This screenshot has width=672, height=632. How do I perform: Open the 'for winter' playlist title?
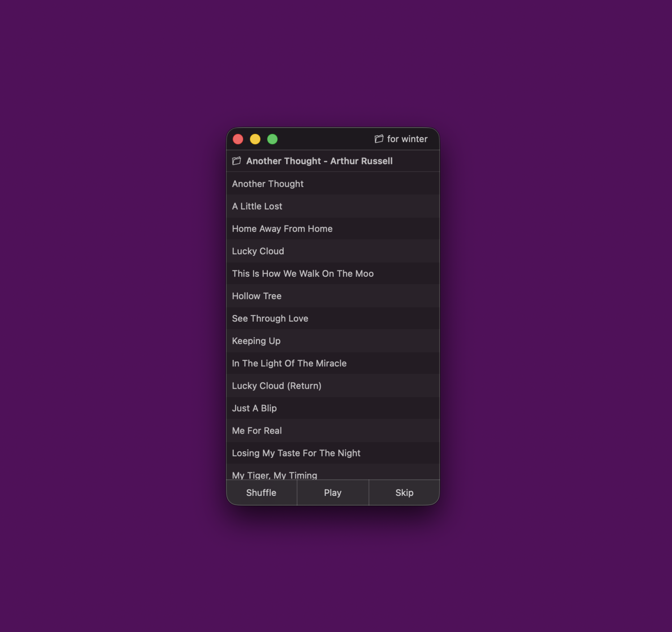pyautogui.click(x=407, y=139)
